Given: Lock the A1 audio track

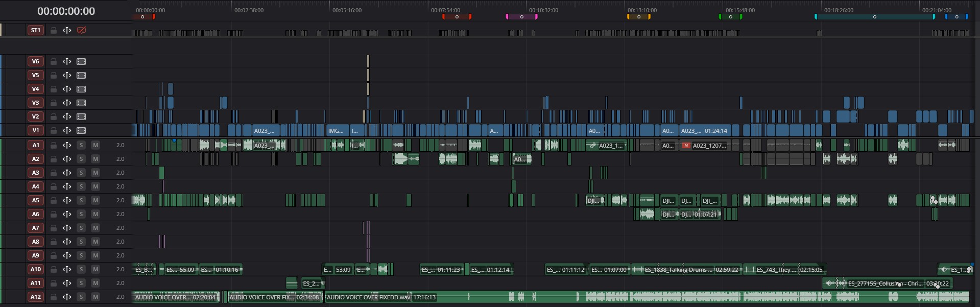Looking at the screenshot, I should 53,145.
